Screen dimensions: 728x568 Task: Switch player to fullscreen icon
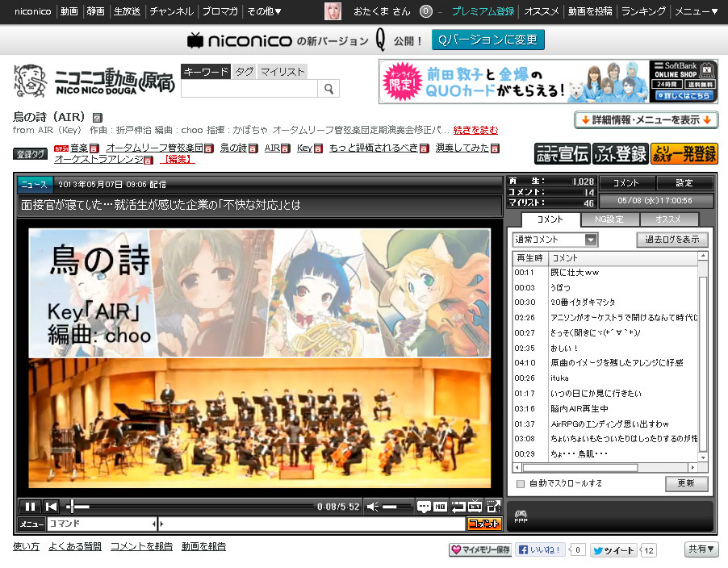[x=493, y=507]
